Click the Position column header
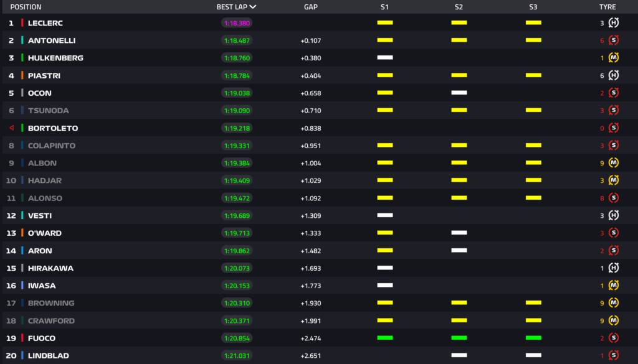The width and height of the screenshot is (638, 364). (26, 7)
